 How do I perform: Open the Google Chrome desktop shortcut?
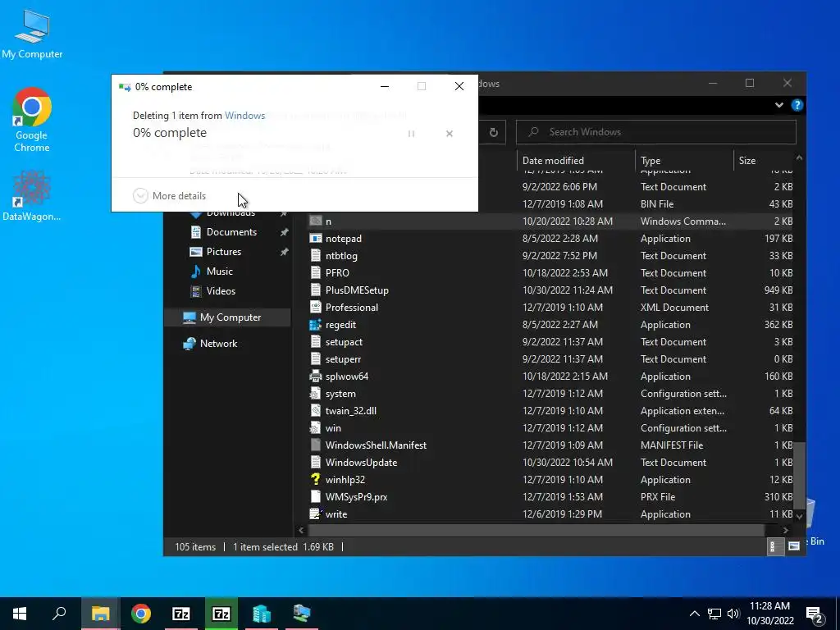[x=32, y=120]
